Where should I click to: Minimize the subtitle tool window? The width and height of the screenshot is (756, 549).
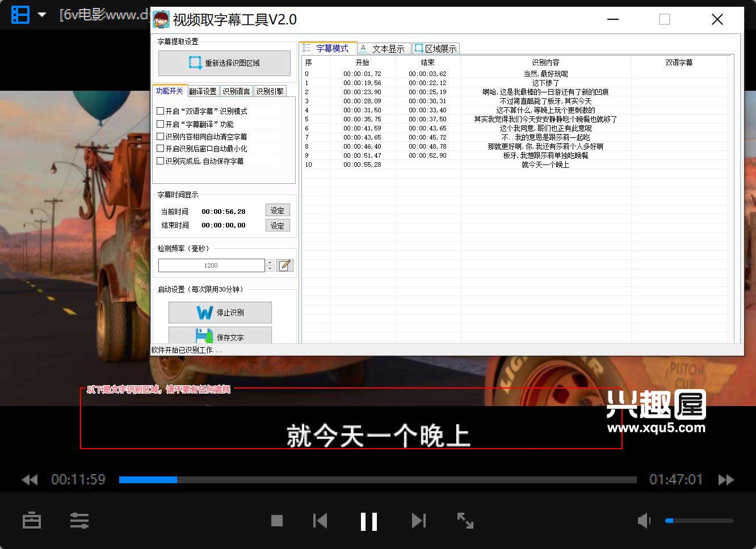pyautogui.click(x=613, y=19)
